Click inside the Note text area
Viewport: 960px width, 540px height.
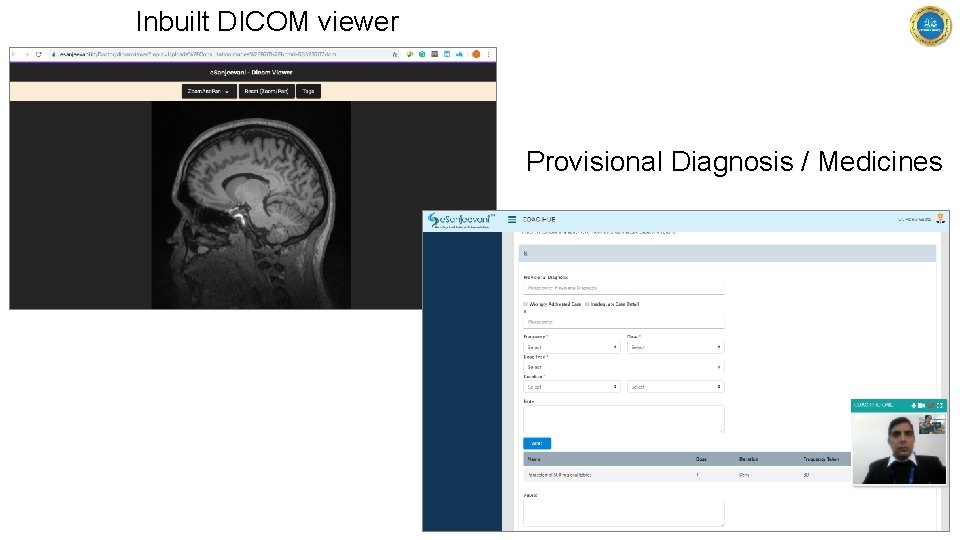[x=623, y=419]
